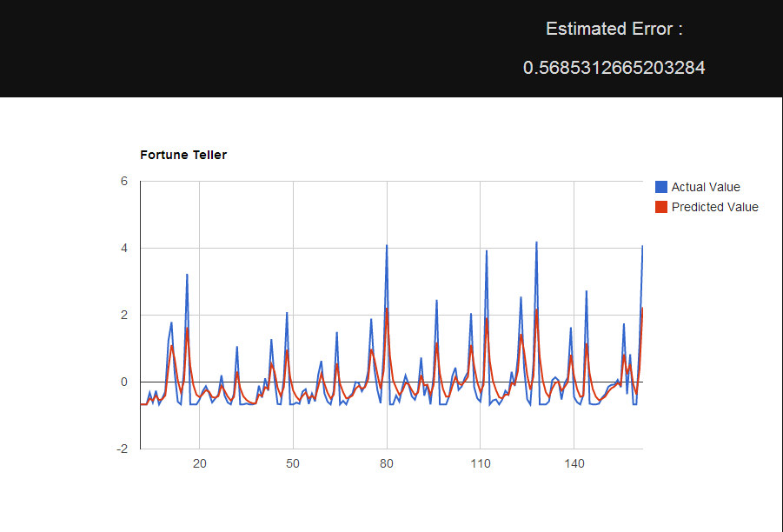Click the x-axis label 50

[x=291, y=465]
